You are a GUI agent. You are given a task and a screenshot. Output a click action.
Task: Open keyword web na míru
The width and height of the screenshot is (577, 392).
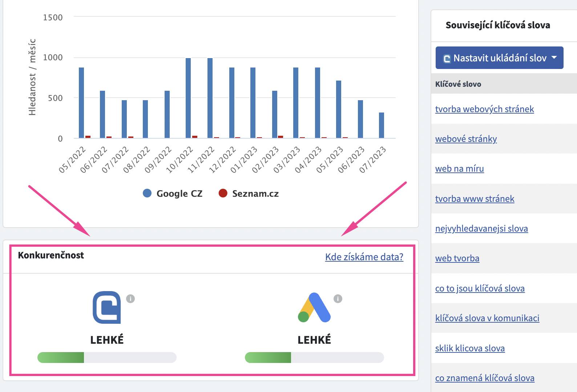[459, 169]
